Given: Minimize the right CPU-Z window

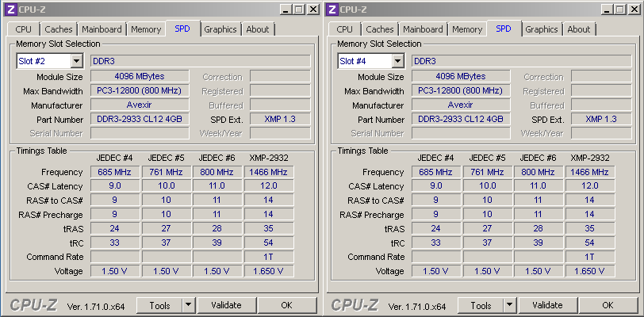Looking at the screenshot, I should pos(607,10).
